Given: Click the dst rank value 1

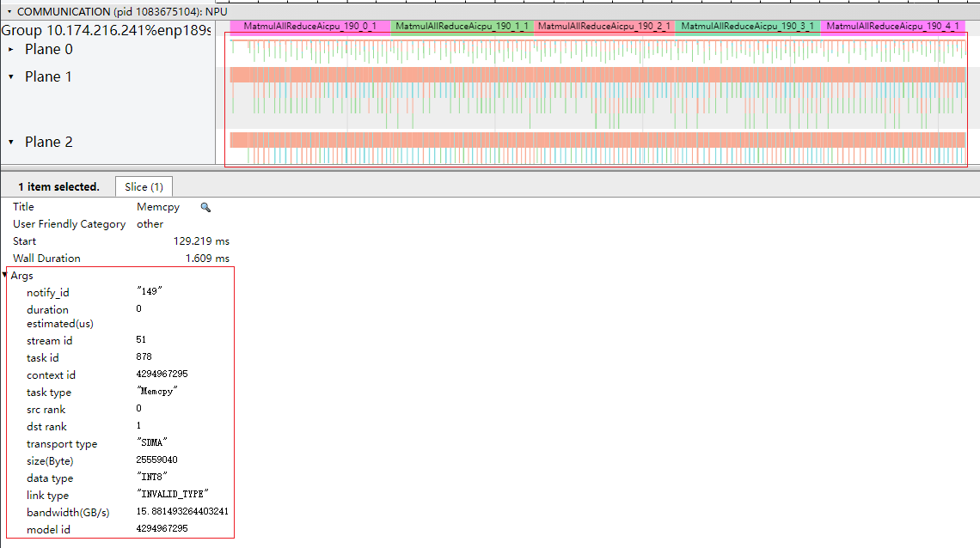Looking at the screenshot, I should [138, 425].
